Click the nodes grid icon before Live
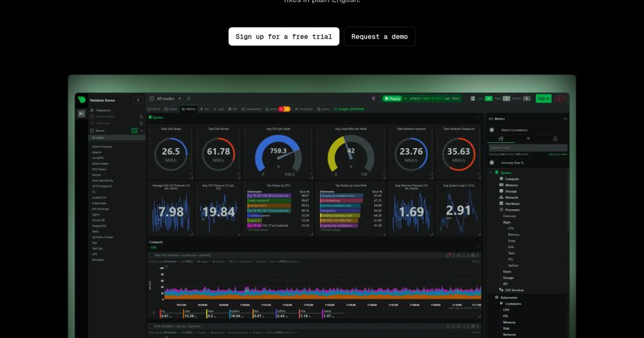 [x=473, y=99]
